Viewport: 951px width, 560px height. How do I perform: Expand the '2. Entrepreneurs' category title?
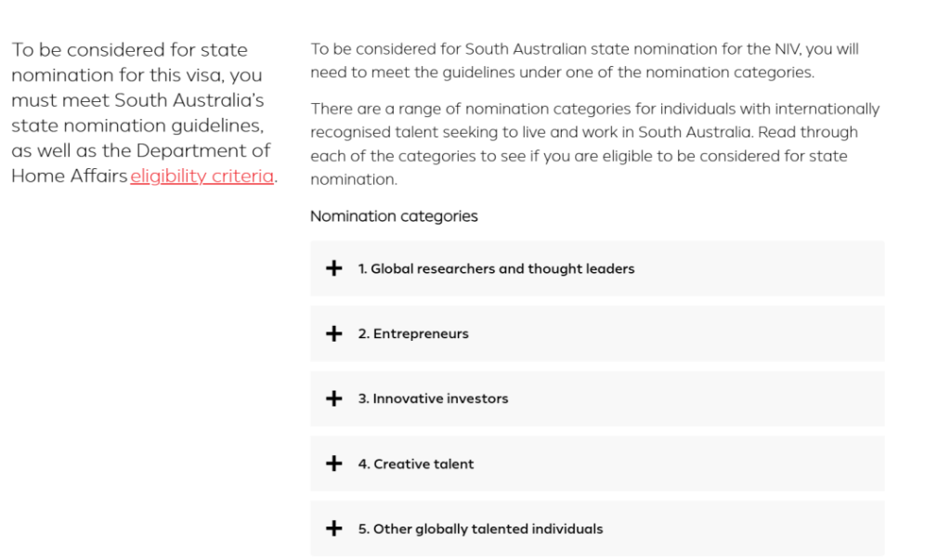pyautogui.click(x=413, y=333)
